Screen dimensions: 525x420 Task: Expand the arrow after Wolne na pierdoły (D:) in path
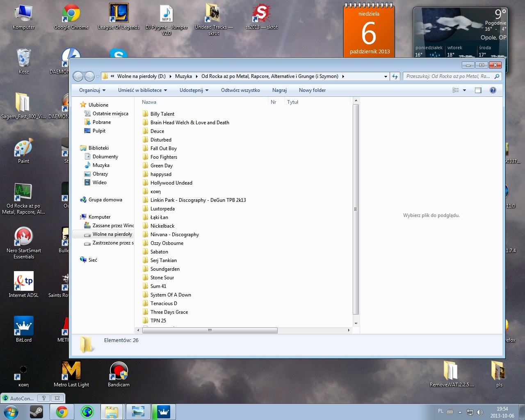click(x=170, y=76)
